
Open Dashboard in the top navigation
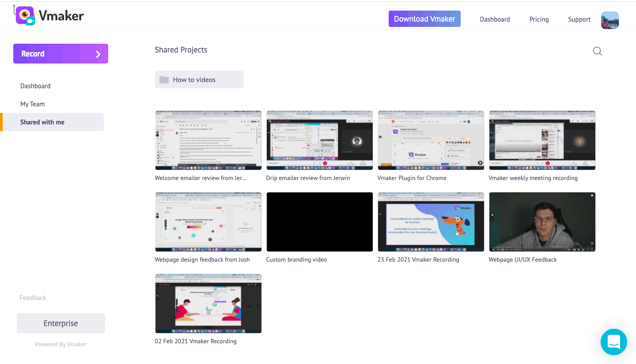coord(495,19)
